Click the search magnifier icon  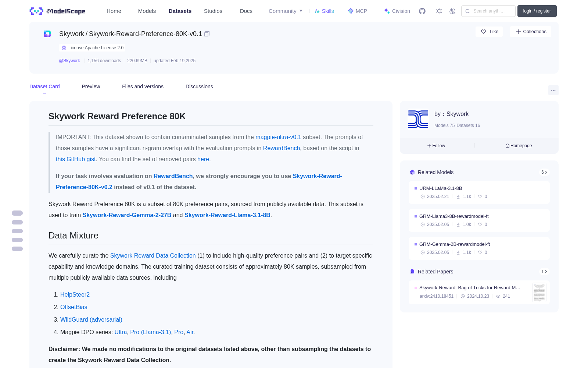[467, 11]
